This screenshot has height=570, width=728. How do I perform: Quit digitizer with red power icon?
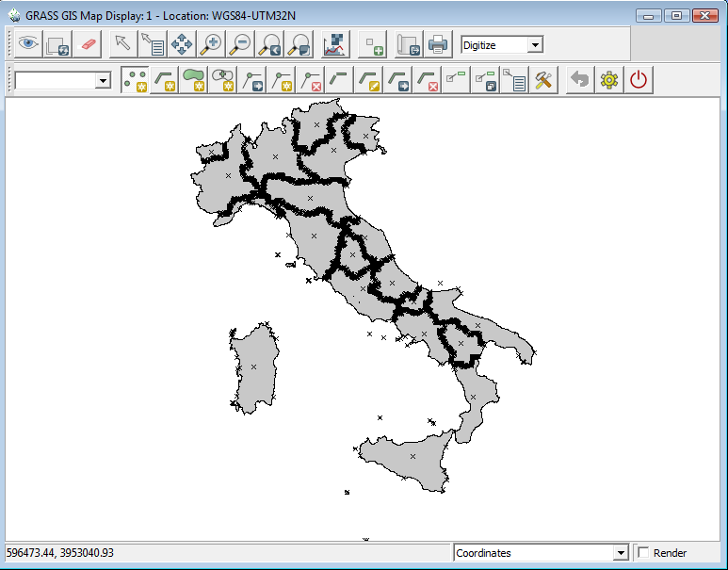click(x=639, y=80)
